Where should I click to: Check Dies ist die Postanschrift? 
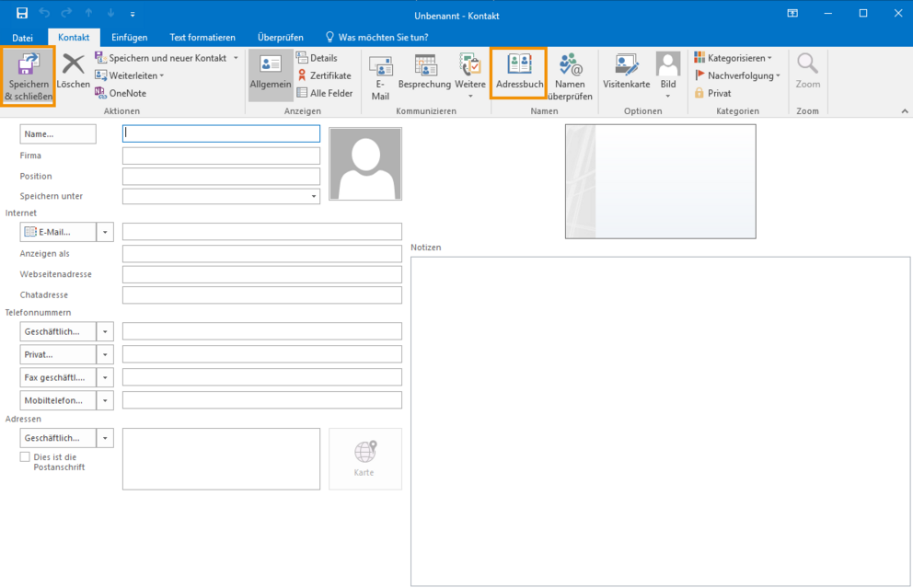click(x=25, y=457)
